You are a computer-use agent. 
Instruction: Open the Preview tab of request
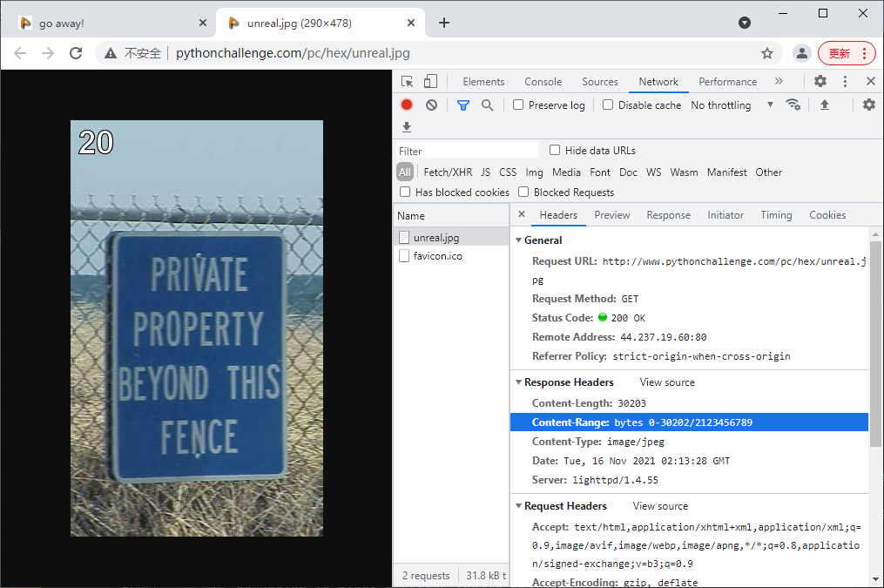[x=611, y=215]
